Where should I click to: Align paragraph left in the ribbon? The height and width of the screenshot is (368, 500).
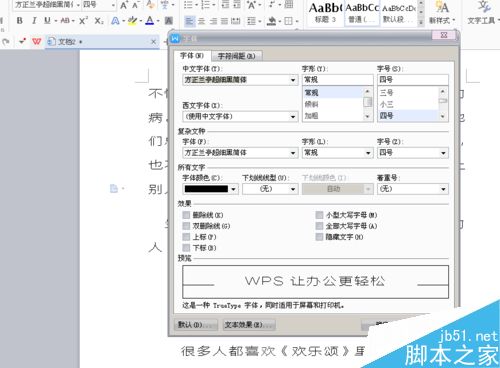(189, 21)
